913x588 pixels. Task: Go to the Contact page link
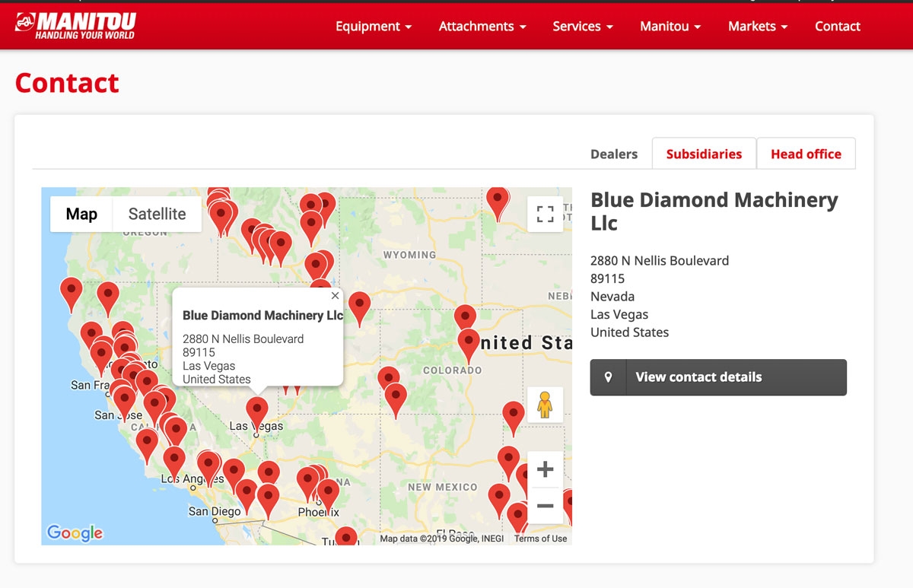(838, 26)
